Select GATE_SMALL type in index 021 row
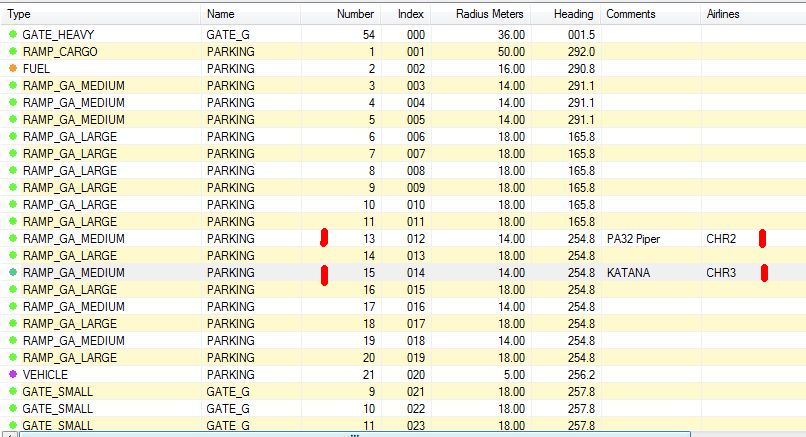Viewport: 806px width, 437px height. coord(58,391)
